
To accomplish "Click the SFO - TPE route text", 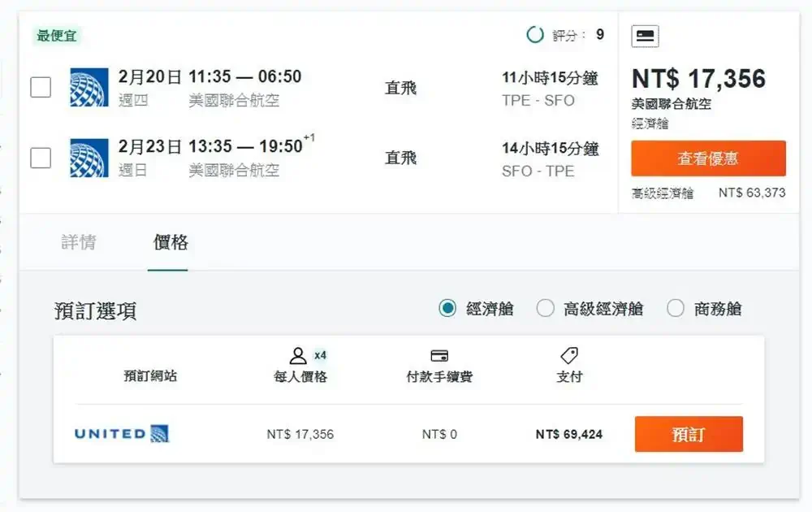I will (538, 171).
